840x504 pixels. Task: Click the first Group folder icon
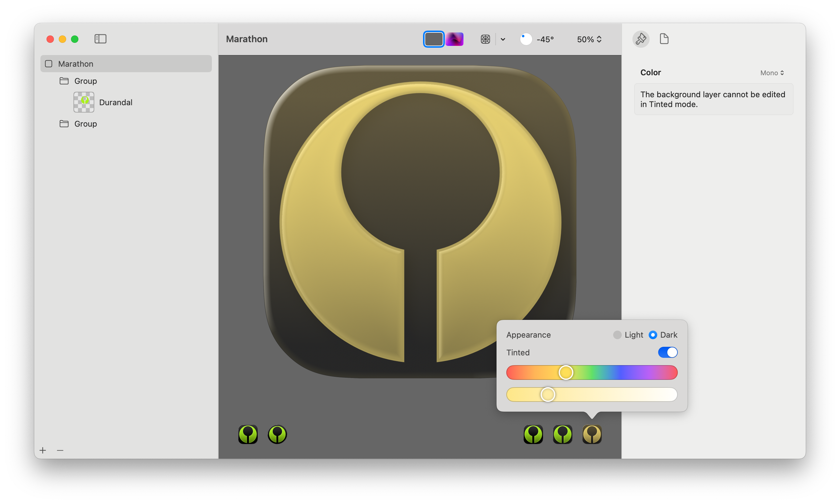coord(64,81)
